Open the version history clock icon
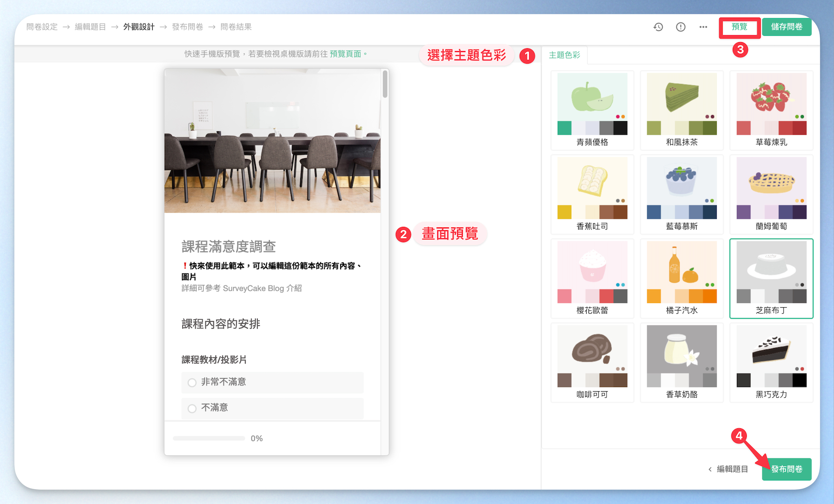 click(658, 27)
